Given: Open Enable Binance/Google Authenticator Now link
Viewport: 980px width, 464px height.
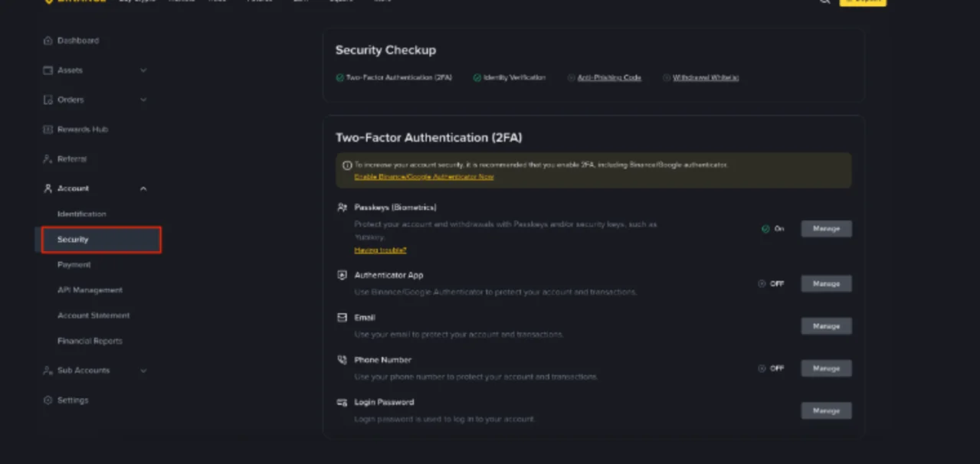Looking at the screenshot, I should 424,177.
